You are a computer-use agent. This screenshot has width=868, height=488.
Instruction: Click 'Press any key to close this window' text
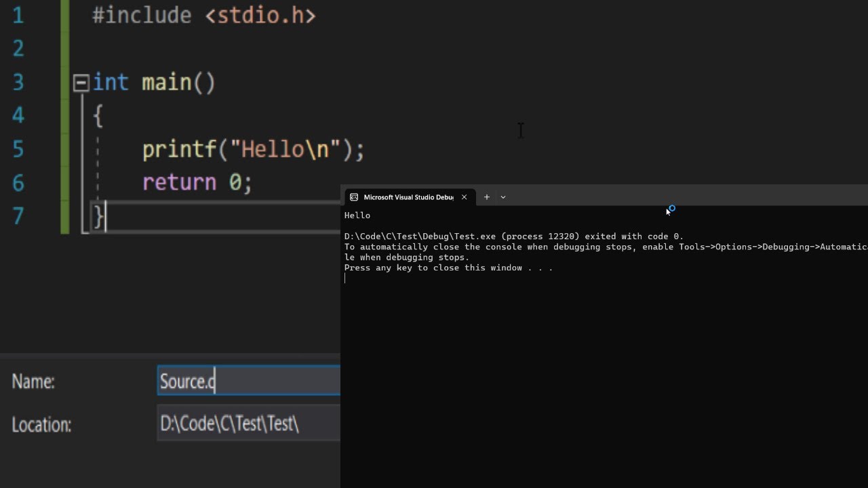point(448,268)
